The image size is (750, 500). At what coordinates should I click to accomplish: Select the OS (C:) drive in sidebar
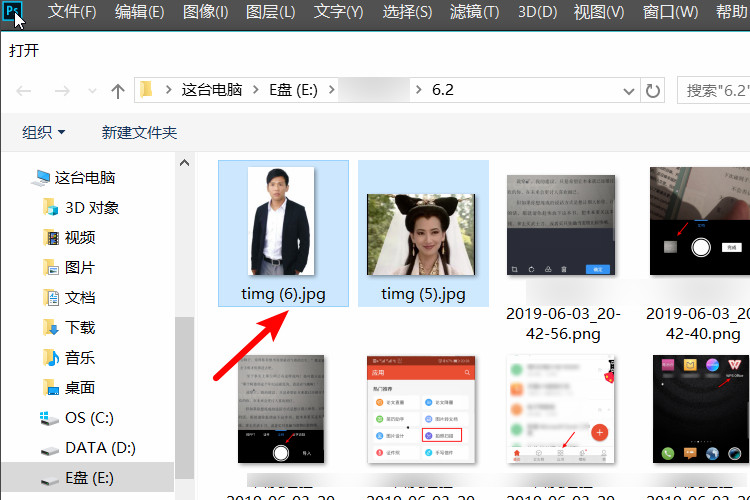click(77, 418)
